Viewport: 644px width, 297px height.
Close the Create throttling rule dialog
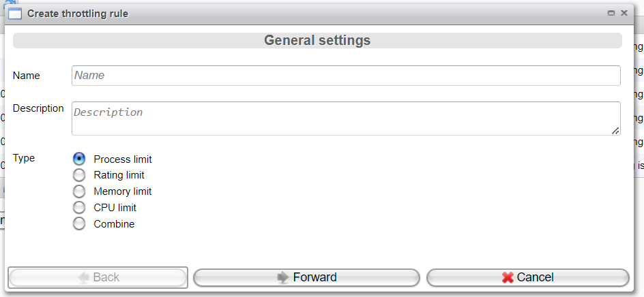point(624,13)
